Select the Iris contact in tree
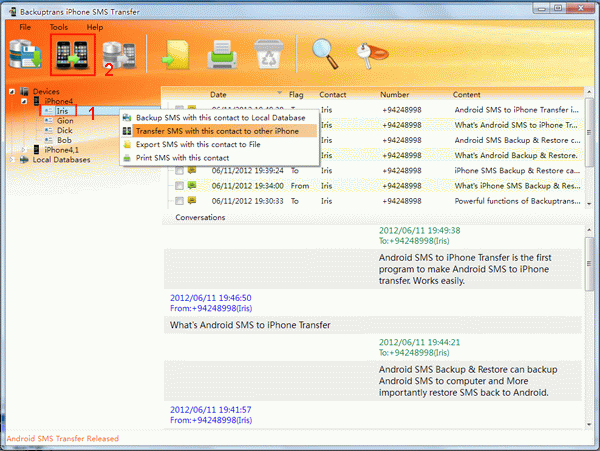The height and width of the screenshot is (451, 600). [62, 111]
